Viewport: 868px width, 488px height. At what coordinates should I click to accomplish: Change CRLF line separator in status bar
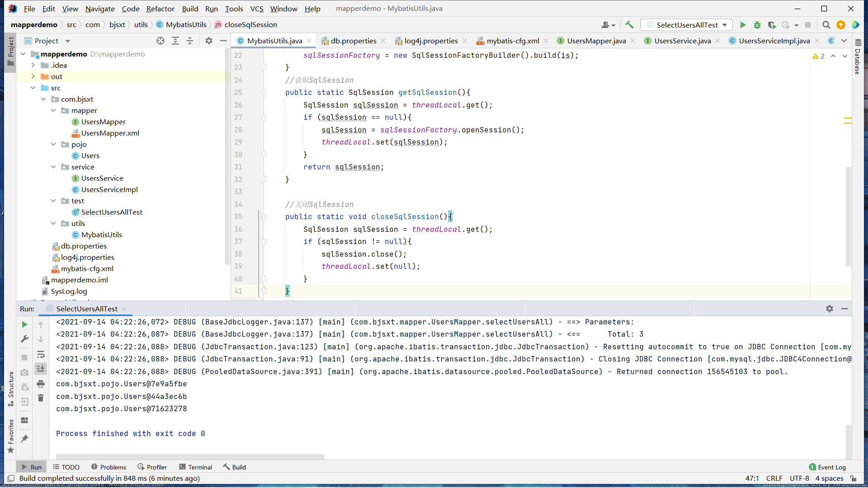point(774,478)
